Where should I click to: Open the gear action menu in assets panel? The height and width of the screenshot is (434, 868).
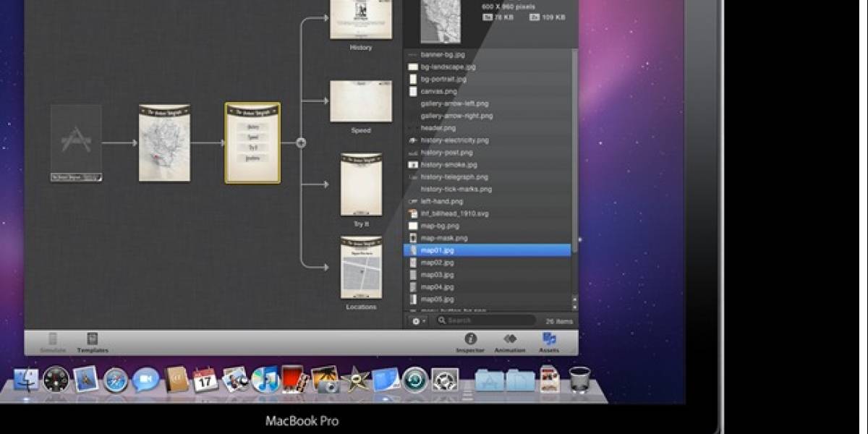point(419,320)
